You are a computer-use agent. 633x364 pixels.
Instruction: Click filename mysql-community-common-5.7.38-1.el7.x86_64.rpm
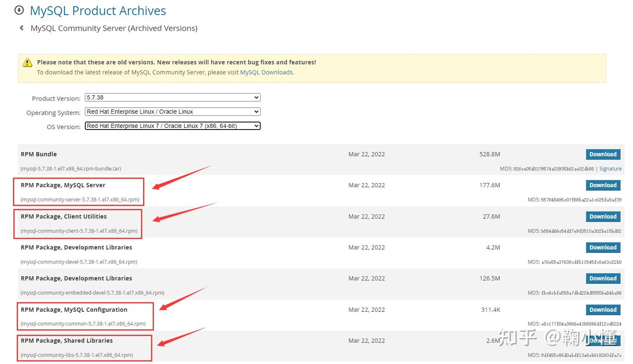pos(83,324)
